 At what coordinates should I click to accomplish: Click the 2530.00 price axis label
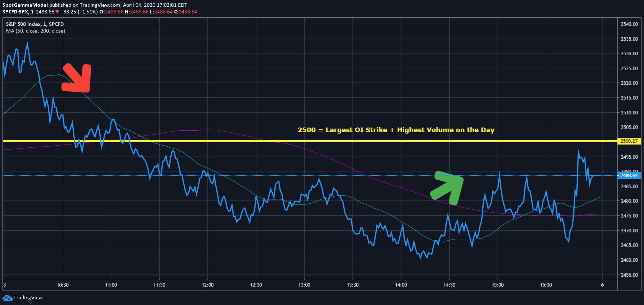[x=629, y=53]
